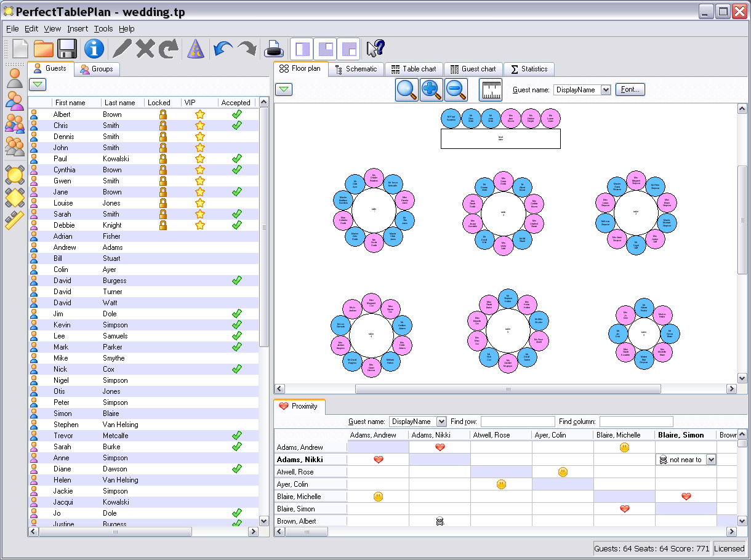Zoom out on the floor plan
Screen dimensions: 751x560
pos(456,90)
